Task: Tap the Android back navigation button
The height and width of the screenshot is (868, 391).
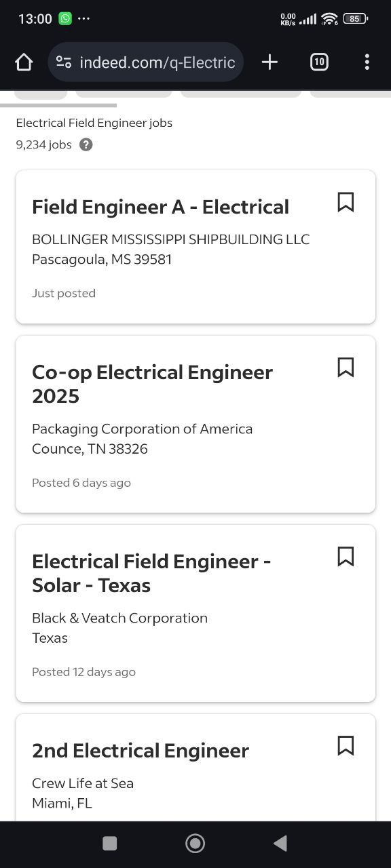Action: pyautogui.click(x=280, y=843)
